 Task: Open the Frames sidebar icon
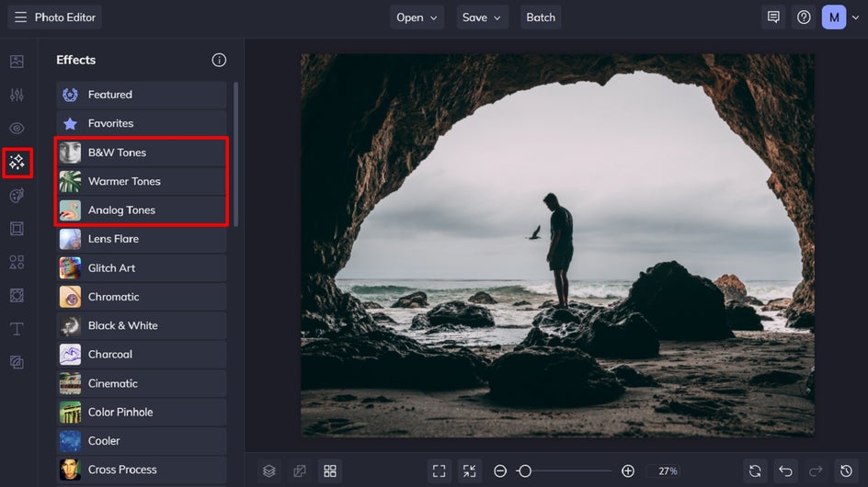pos(17,229)
